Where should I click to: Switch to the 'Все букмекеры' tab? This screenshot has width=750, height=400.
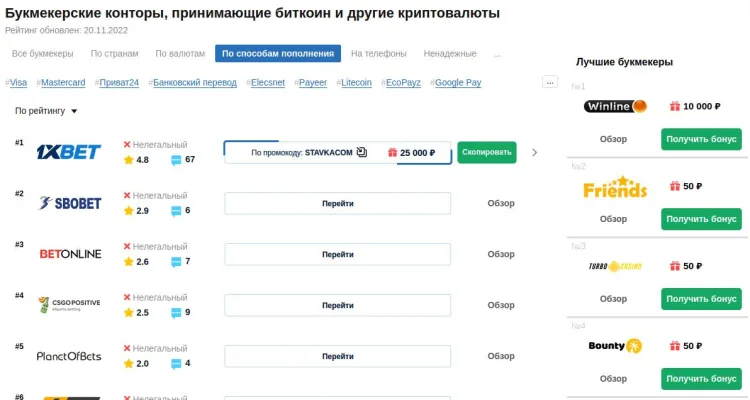pos(43,54)
